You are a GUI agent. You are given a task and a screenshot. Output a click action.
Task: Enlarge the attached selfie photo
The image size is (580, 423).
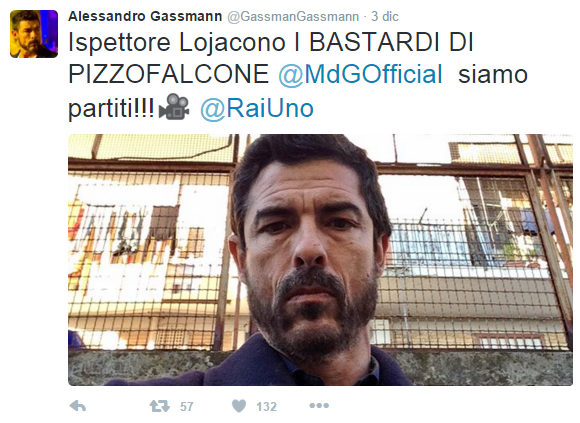[320, 260]
